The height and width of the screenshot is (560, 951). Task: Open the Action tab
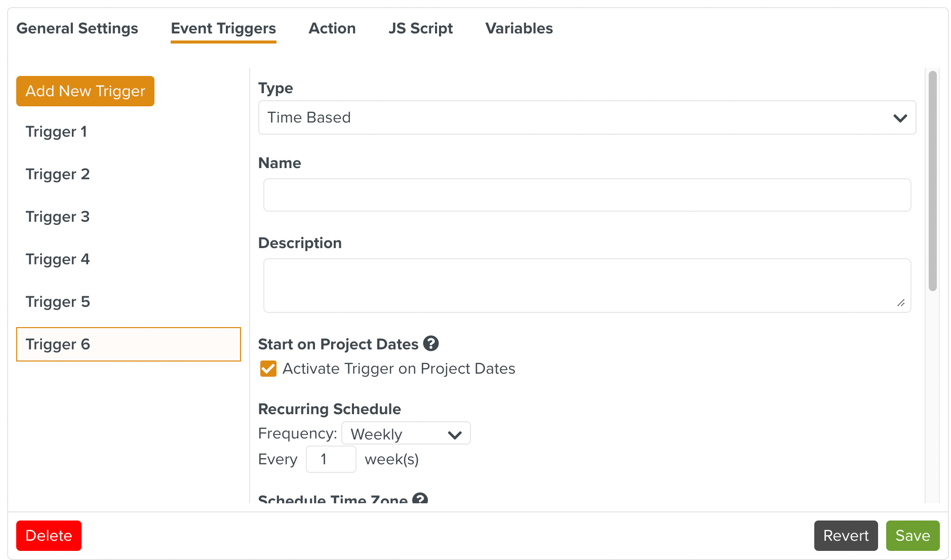pos(332,28)
